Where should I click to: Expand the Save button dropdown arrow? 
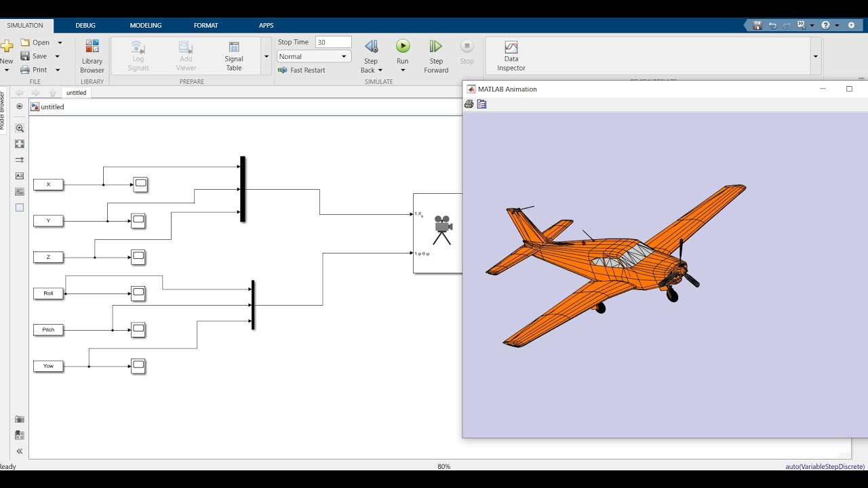tap(58, 56)
